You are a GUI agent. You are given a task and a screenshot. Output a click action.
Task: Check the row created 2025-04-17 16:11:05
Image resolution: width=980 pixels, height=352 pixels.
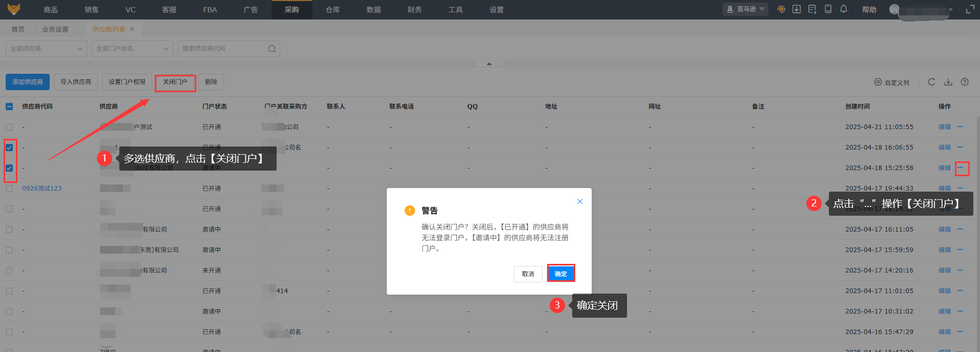pos(9,230)
